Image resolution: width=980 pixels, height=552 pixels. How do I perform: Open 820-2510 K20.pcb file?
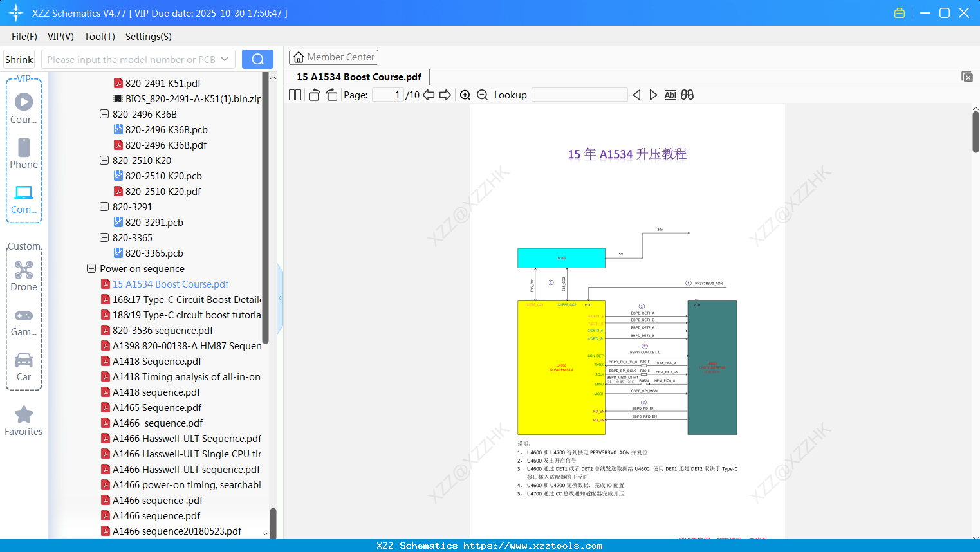[163, 176]
